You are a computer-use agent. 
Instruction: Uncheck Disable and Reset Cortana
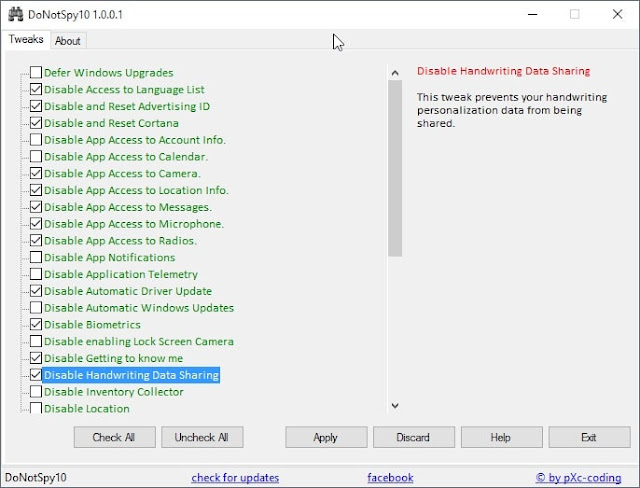[x=36, y=122]
